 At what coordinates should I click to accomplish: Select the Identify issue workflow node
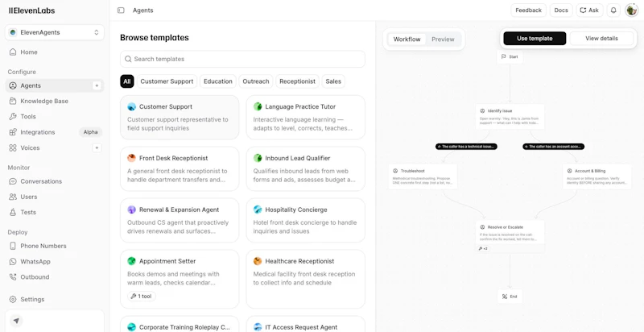pos(510,117)
